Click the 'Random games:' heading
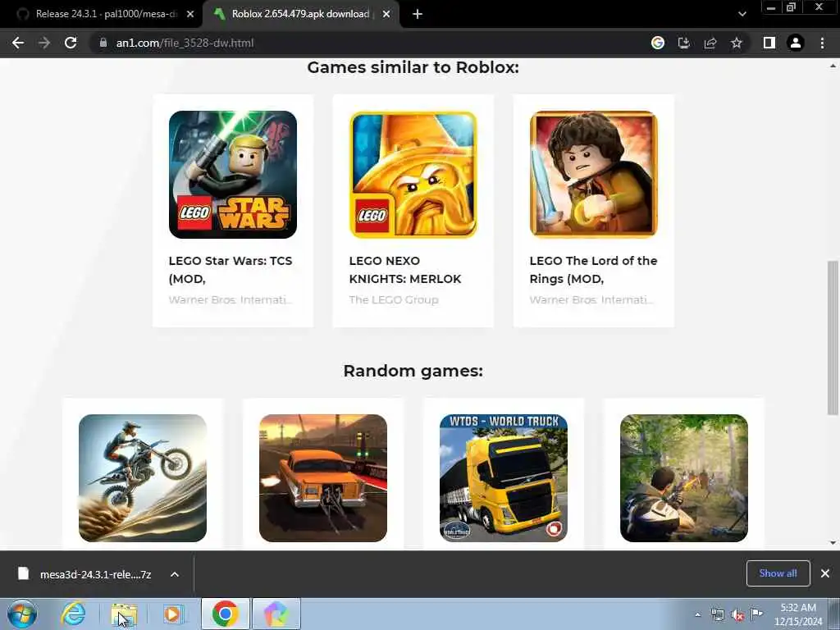 pos(413,371)
